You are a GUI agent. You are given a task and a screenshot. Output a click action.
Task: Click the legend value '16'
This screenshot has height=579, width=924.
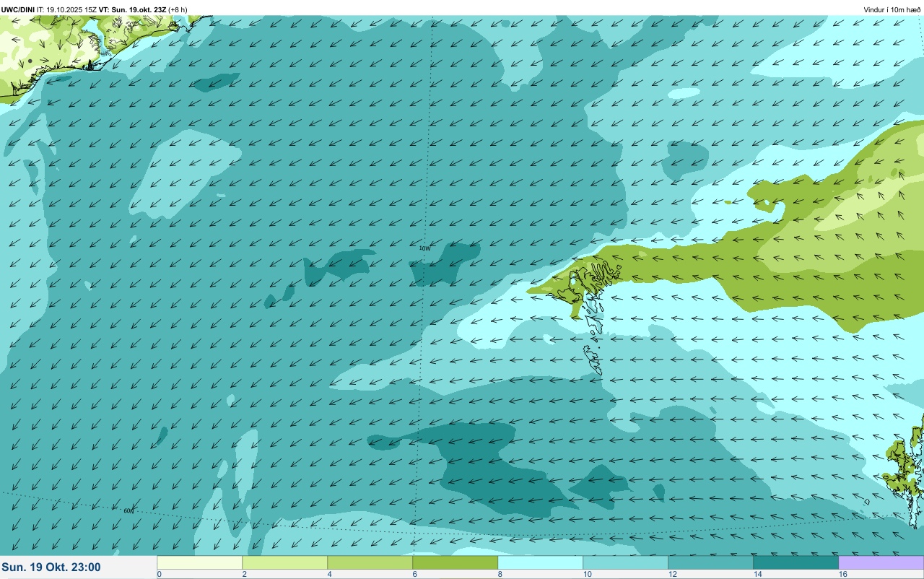pyautogui.click(x=842, y=574)
